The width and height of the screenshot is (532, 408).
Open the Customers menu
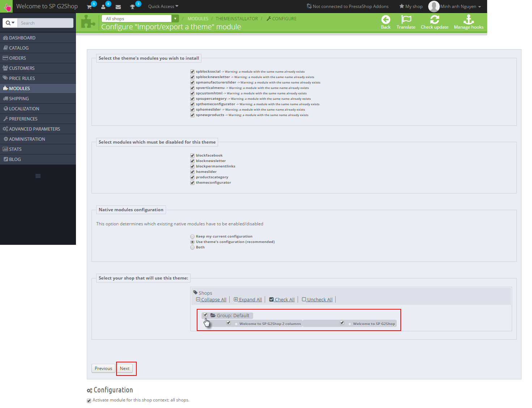(x=38, y=68)
